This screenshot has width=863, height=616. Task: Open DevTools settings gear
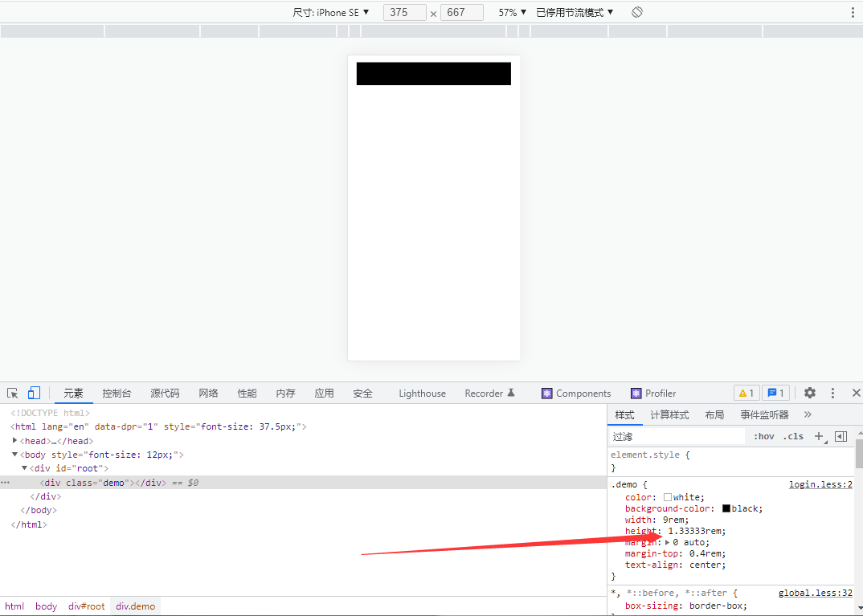[809, 393]
